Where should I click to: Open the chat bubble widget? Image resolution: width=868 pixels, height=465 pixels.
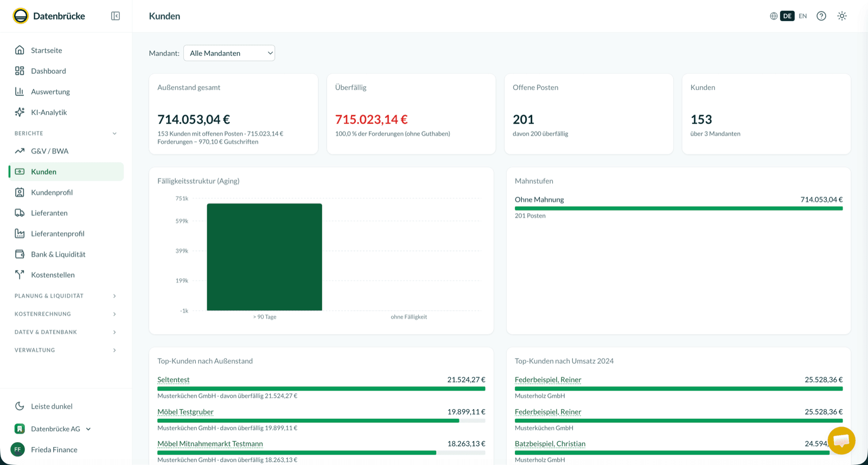point(841,440)
